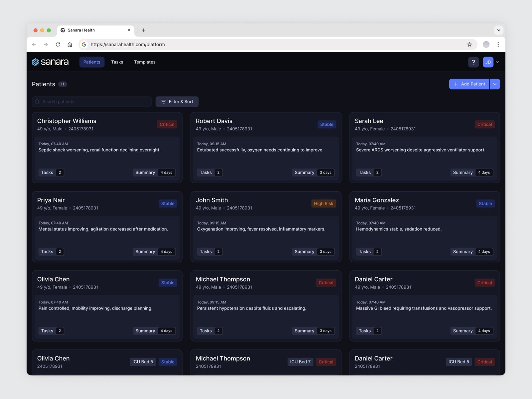
Task: Close the Sanara Health tab
Action: 129,30
